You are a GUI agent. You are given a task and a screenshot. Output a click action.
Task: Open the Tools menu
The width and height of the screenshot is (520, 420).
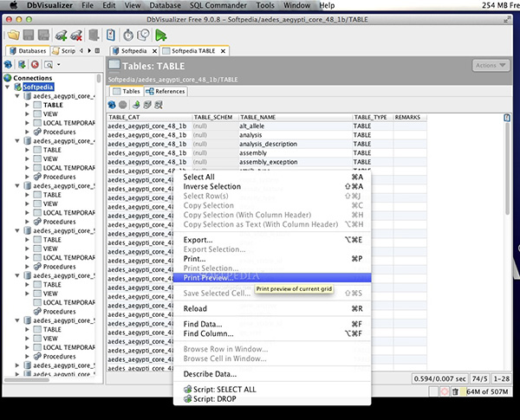pyautogui.click(x=265, y=5)
